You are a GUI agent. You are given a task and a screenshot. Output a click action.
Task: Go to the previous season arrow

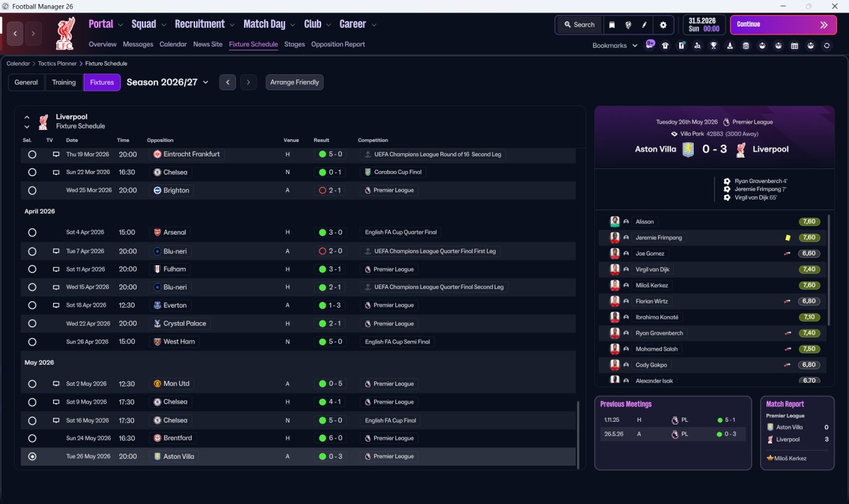click(228, 82)
